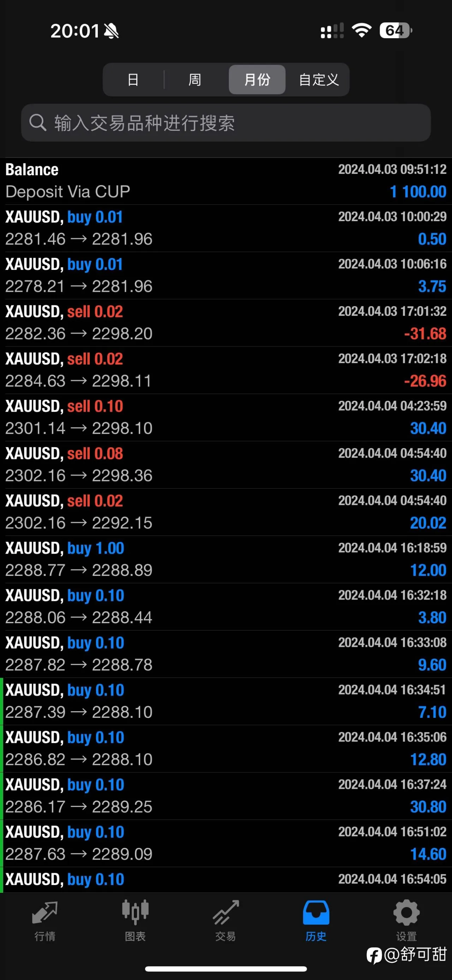The height and width of the screenshot is (980, 452).
Task: Open the Balance Deposit Via CUP entry
Action: point(226,181)
